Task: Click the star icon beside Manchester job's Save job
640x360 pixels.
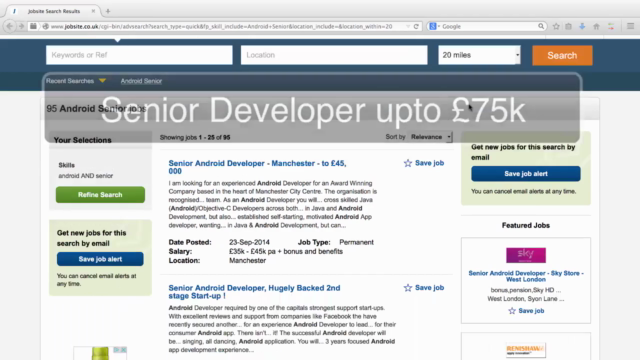Action: (x=408, y=163)
